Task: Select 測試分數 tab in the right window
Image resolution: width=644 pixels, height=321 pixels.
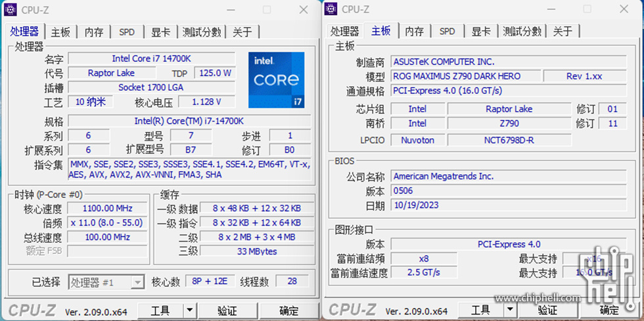Action: click(522, 32)
